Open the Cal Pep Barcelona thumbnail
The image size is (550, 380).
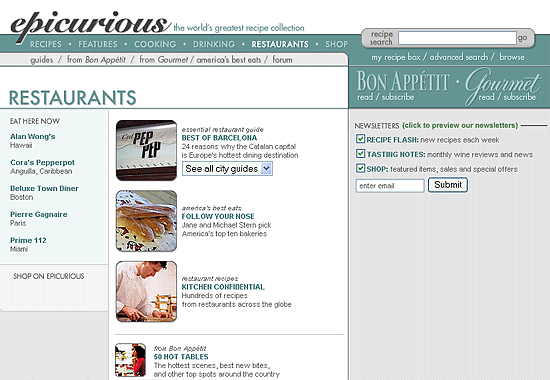click(146, 151)
